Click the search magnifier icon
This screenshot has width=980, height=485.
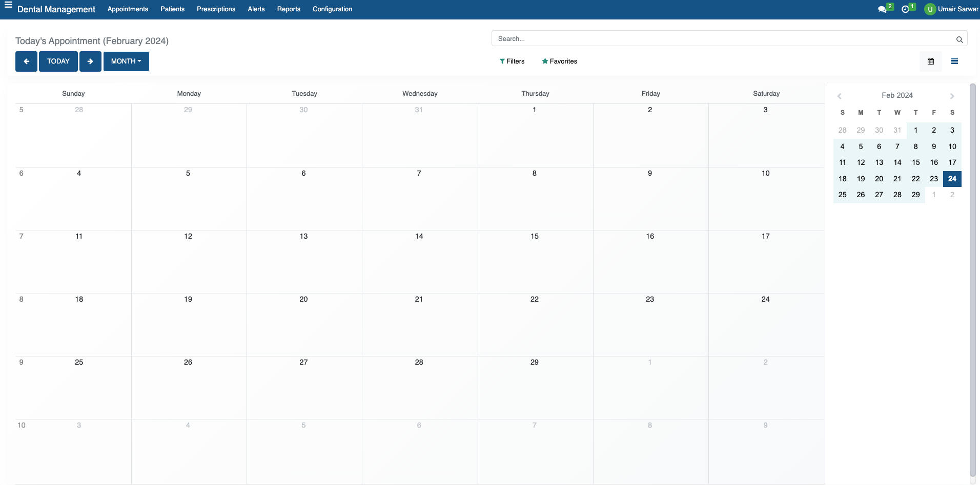point(959,39)
